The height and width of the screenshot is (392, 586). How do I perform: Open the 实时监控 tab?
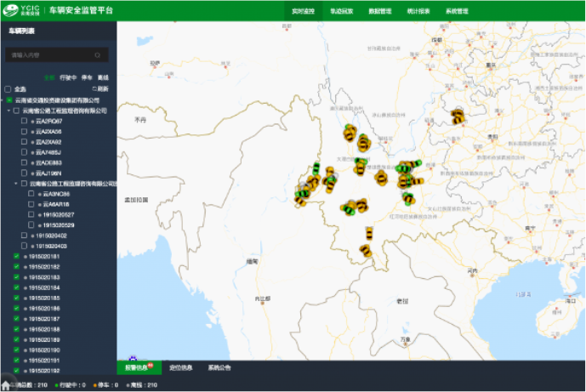(x=303, y=11)
